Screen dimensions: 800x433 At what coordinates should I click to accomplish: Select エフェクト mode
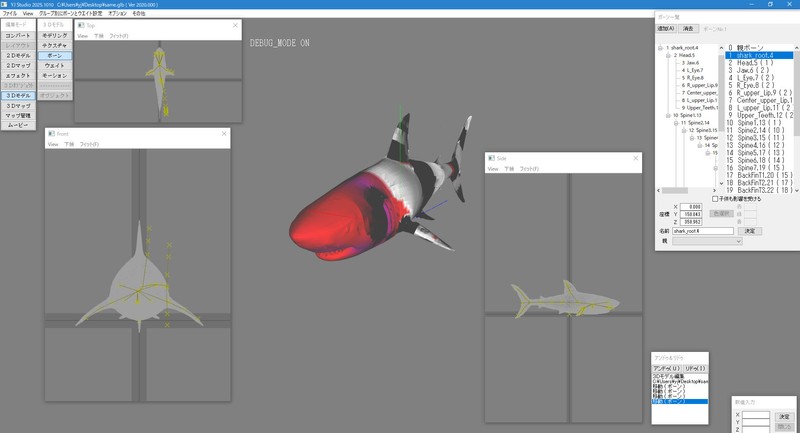click(x=18, y=75)
